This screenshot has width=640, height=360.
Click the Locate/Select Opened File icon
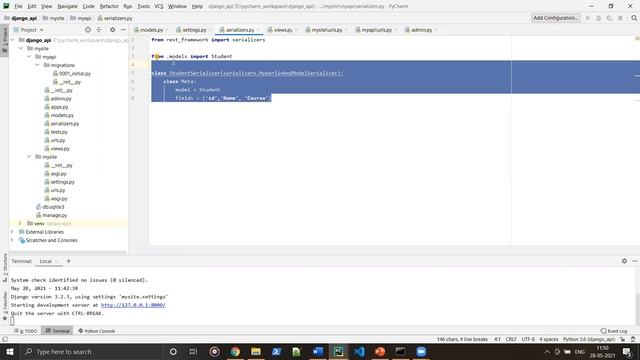pos(88,30)
